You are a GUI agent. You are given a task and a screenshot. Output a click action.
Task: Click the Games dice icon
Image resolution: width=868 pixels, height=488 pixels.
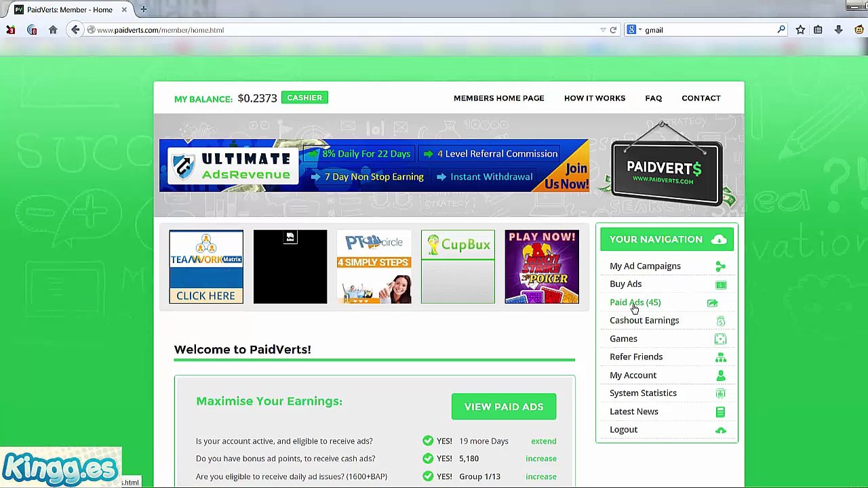click(720, 339)
